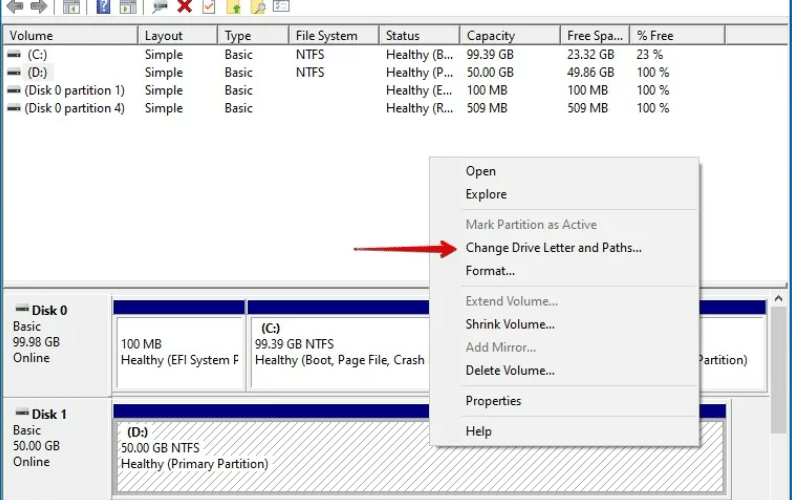Click the checkmark properties icon in toolbar
This screenshot has width=792, height=500.
click(208, 6)
